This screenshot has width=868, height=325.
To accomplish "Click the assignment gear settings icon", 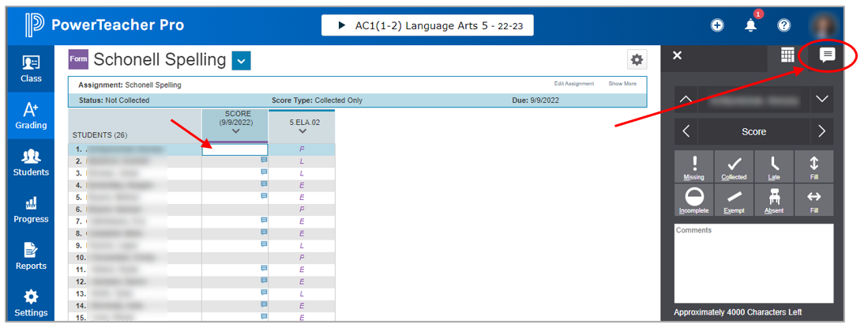I will click(x=637, y=59).
